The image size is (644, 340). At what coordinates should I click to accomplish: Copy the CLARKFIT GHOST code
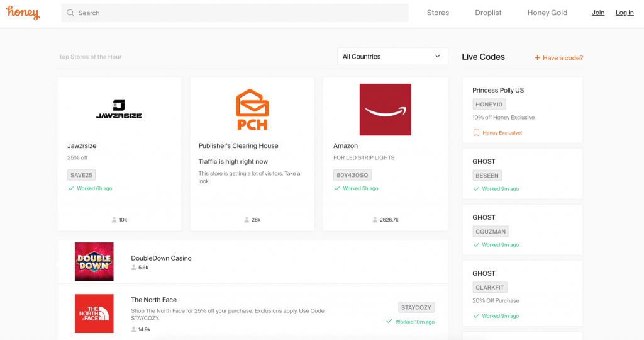click(x=489, y=287)
